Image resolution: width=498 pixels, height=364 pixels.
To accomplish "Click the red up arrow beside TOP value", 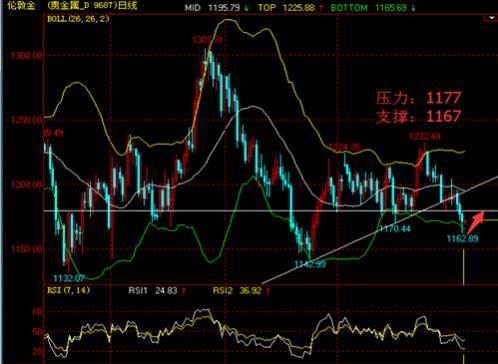I will pyautogui.click(x=321, y=8).
